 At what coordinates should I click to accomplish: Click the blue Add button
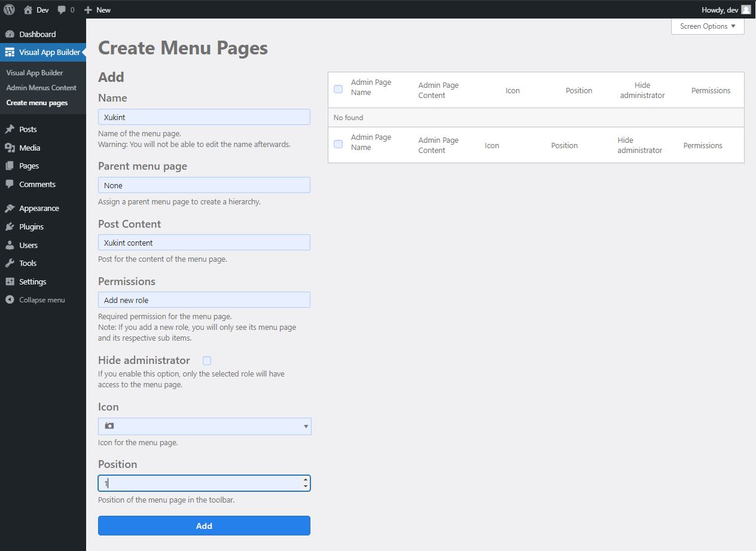click(x=204, y=525)
